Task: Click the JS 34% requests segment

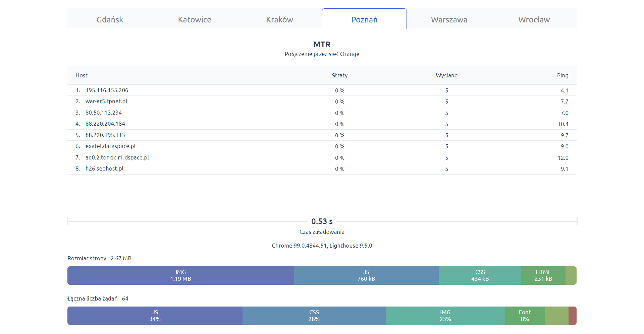Action: pyautogui.click(x=155, y=316)
